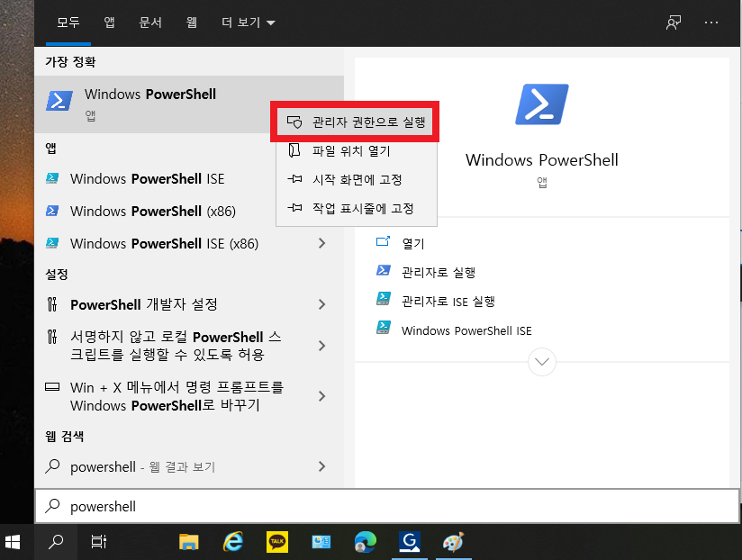Click the taskbar search magnifier
The width and height of the screenshot is (742, 560).
56,542
